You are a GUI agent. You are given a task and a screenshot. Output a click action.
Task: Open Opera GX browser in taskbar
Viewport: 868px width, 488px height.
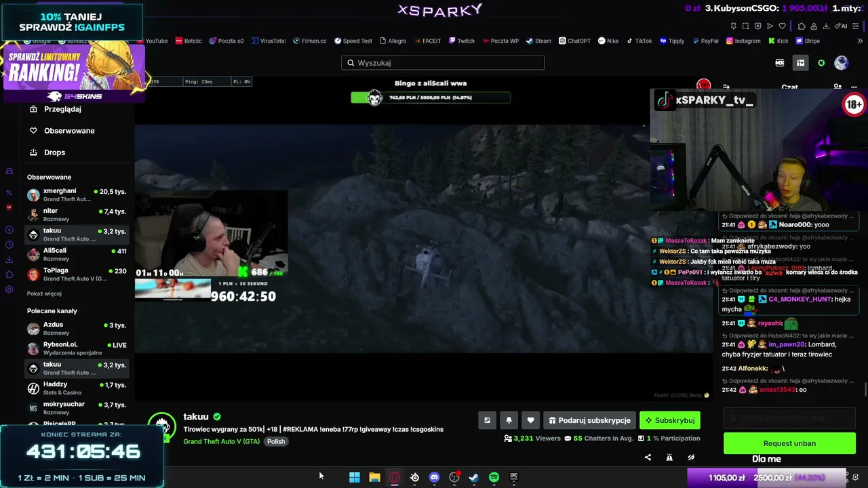click(x=395, y=477)
